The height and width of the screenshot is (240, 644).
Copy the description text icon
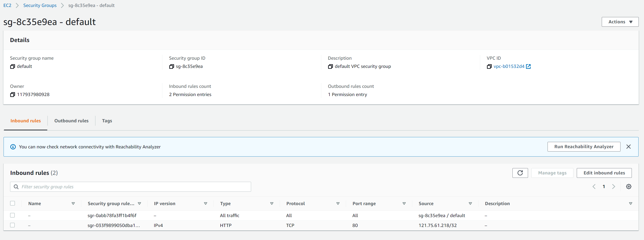pos(330,66)
